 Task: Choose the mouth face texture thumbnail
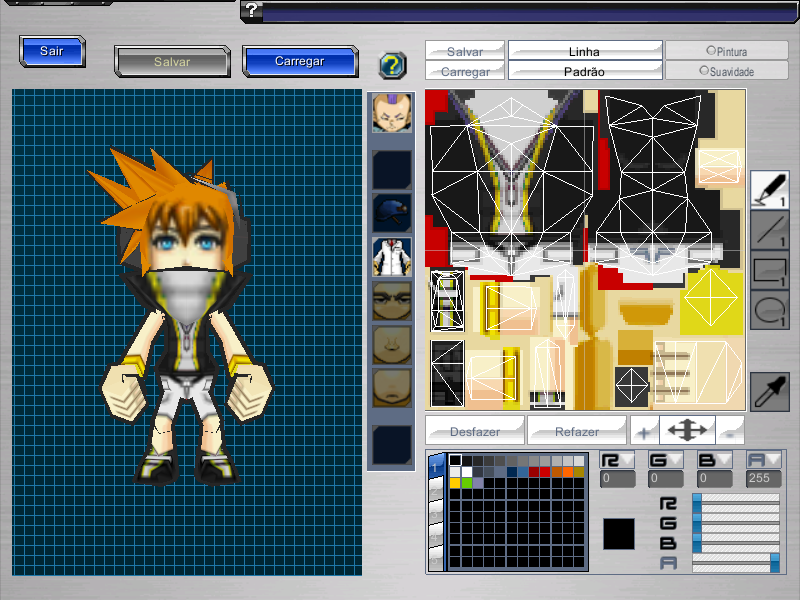tap(391, 388)
